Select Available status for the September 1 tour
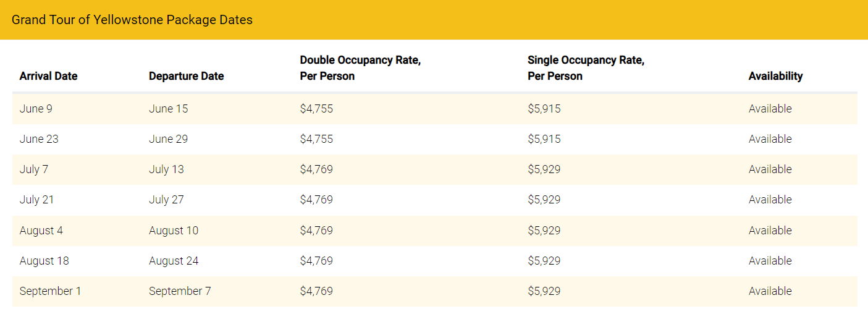Viewport: 868px width, 319px height. click(x=770, y=291)
